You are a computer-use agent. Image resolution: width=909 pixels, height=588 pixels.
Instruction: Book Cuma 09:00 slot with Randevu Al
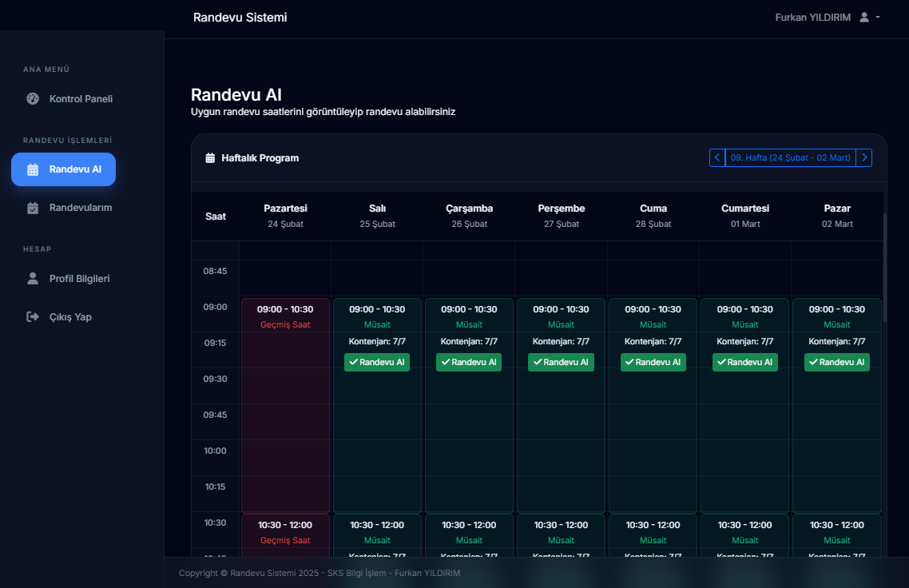pyautogui.click(x=653, y=362)
